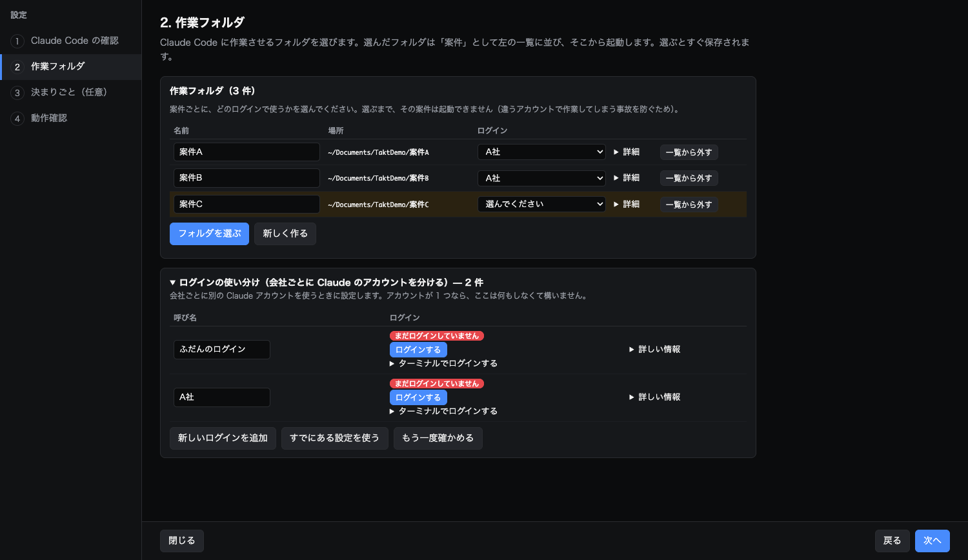
Task: Click the 戻る button
Action: coord(892,541)
